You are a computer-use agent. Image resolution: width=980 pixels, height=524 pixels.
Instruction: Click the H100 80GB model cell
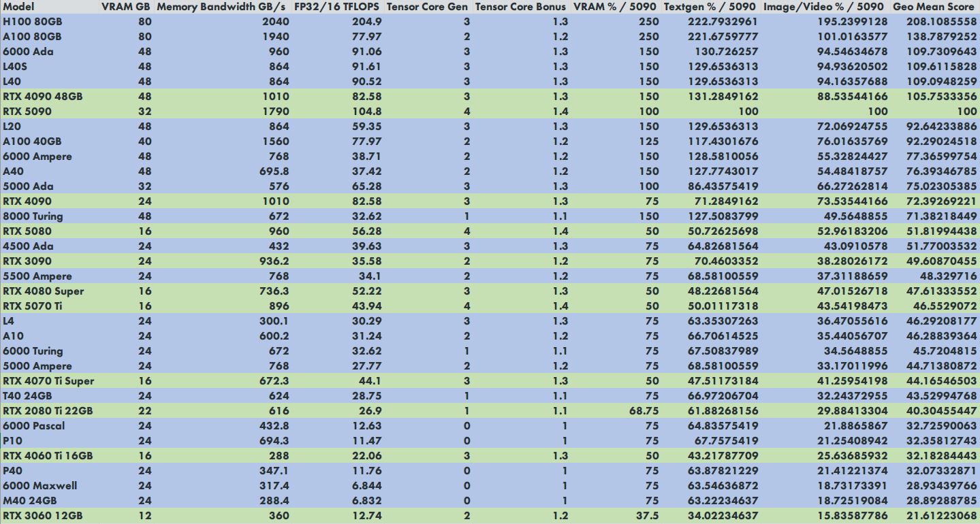point(31,22)
